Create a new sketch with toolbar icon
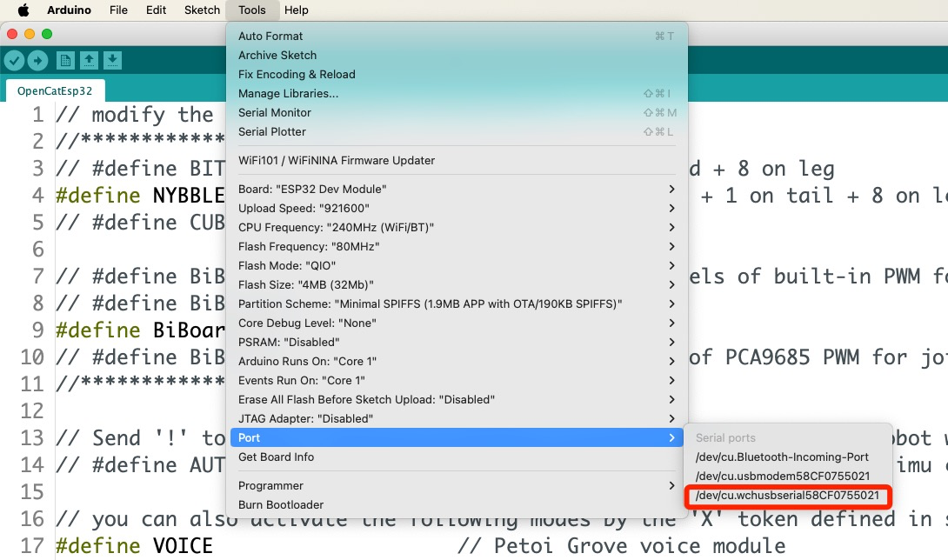The image size is (948, 560). pyautogui.click(x=65, y=60)
